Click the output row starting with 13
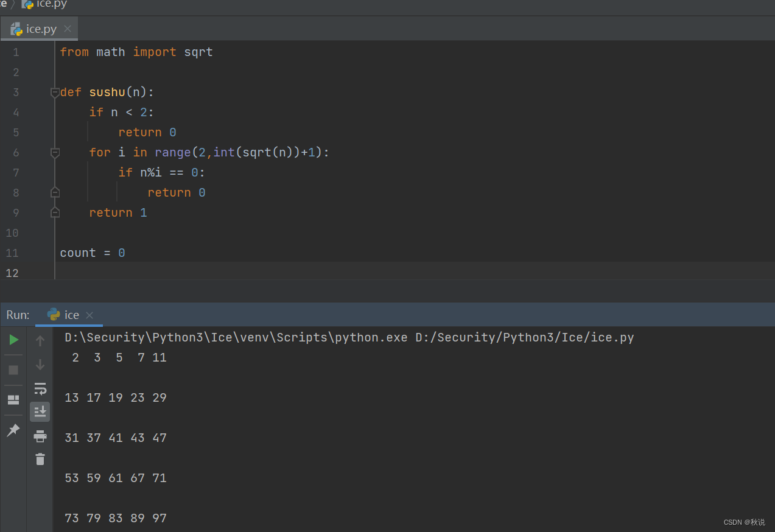The height and width of the screenshot is (532, 775). click(116, 397)
